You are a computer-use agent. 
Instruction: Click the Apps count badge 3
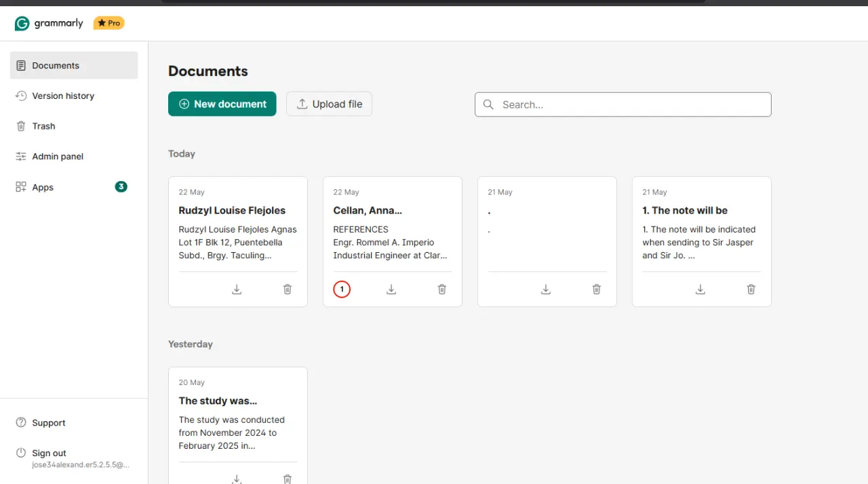tap(121, 186)
